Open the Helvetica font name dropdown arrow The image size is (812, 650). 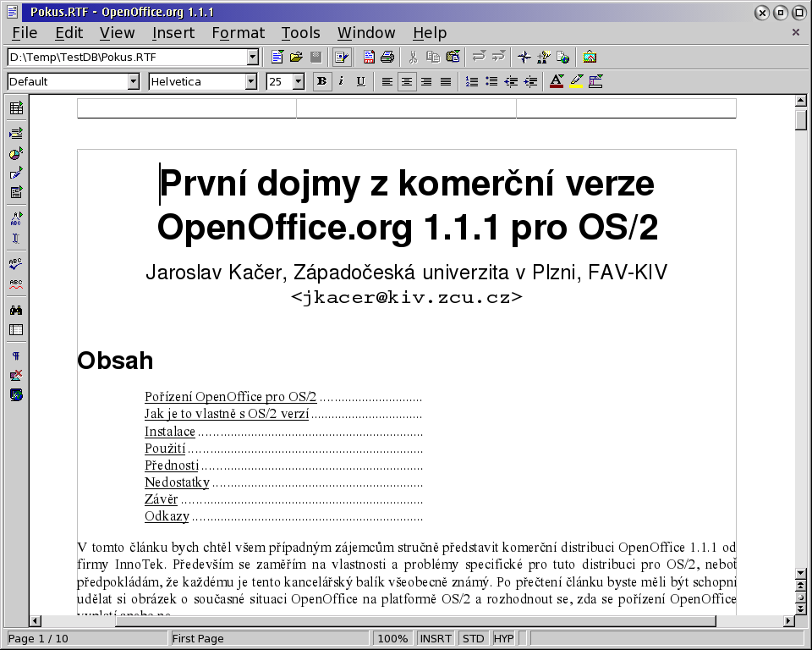pyautogui.click(x=251, y=81)
